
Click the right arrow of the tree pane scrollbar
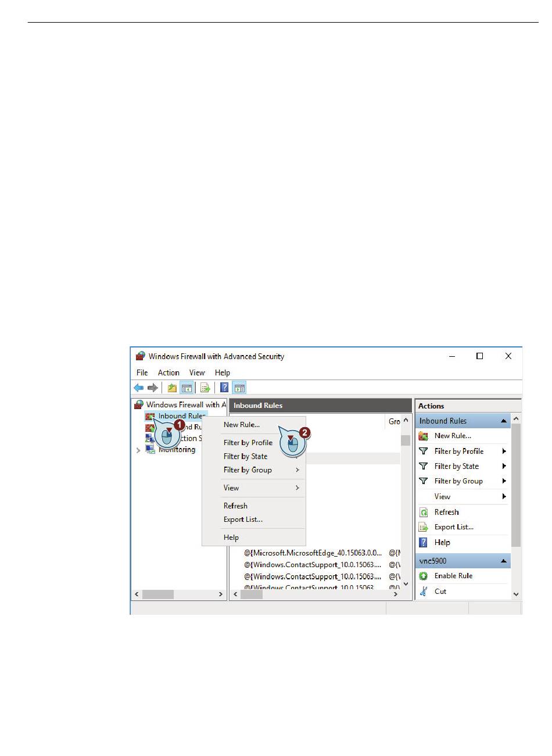tap(221, 594)
